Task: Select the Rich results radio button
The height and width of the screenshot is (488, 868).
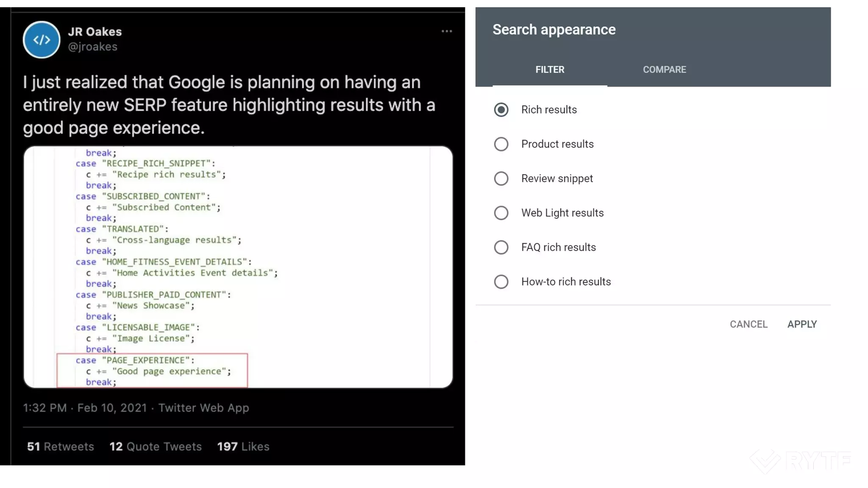Action: pos(501,110)
